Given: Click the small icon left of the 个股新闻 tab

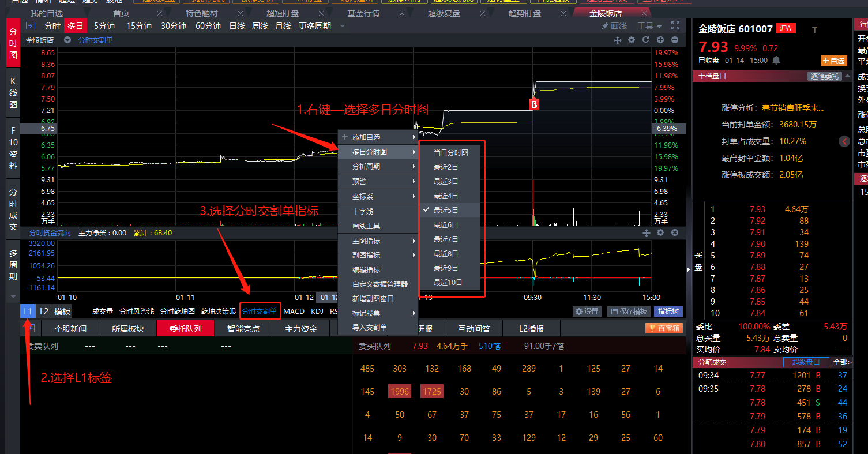Looking at the screenshot, I should tap(31, 328).
